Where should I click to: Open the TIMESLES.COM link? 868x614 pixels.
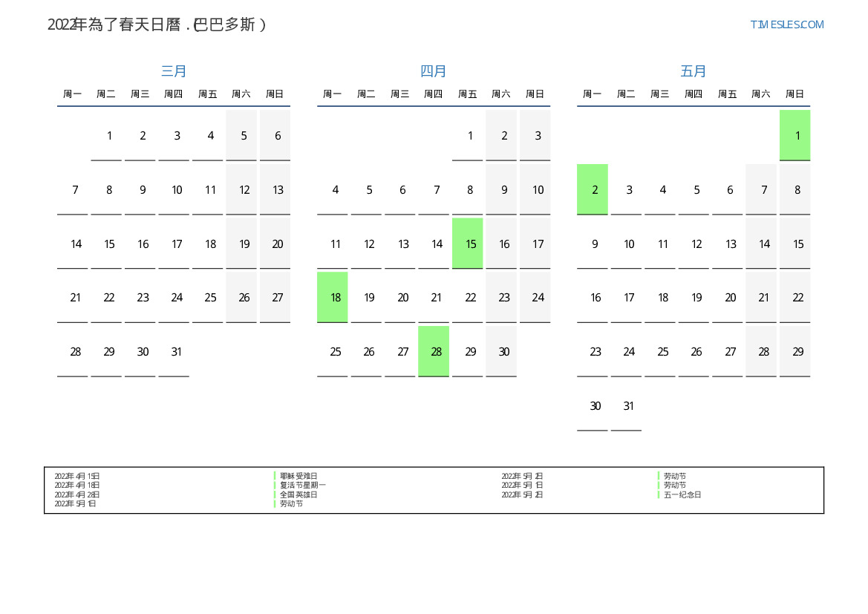(786, 25)
